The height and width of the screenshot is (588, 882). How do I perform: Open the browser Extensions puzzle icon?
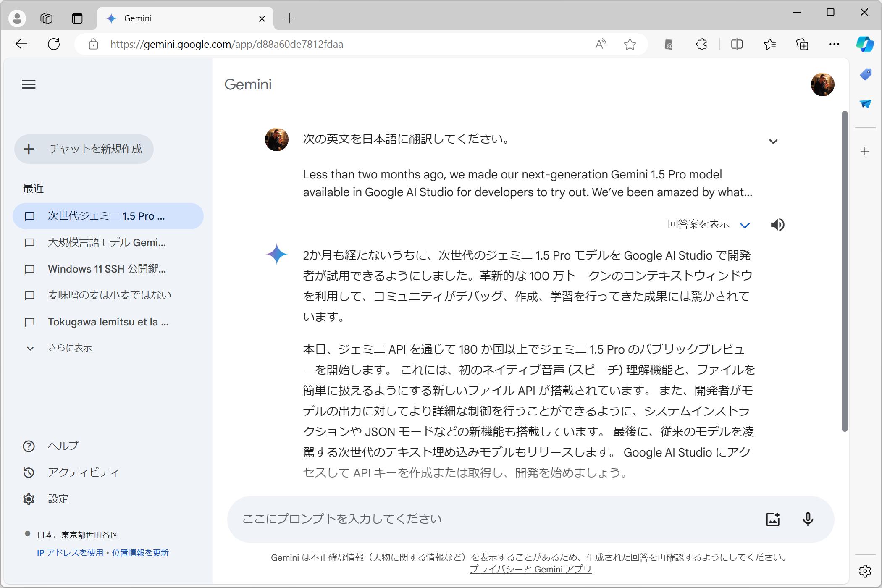pos(701,44)
